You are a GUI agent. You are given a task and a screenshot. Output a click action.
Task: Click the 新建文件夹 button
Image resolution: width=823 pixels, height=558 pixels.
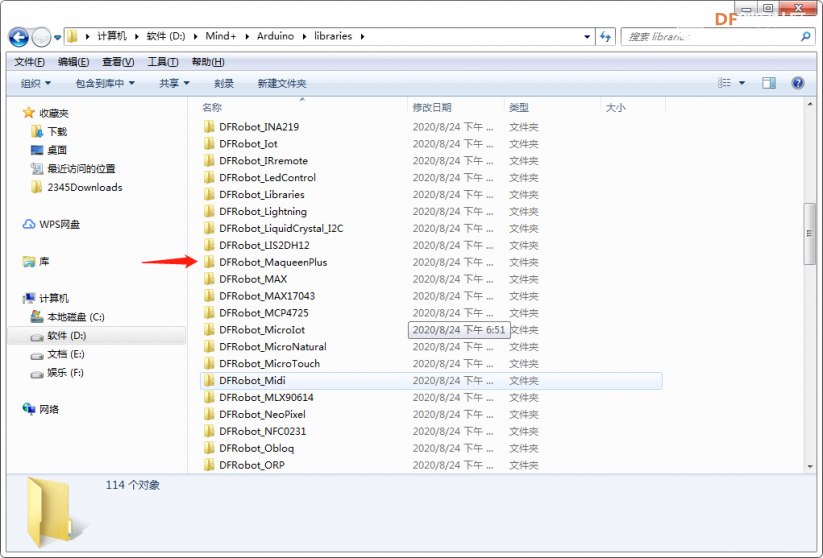[x=282, y=83]
